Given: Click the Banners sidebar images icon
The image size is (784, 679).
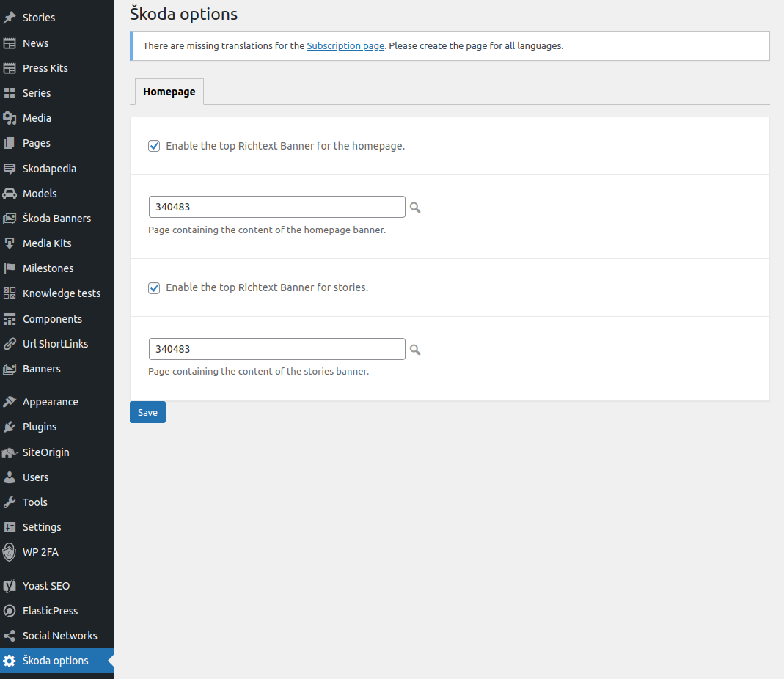Looking at the screenshot, I should click(x=10, y=369).
